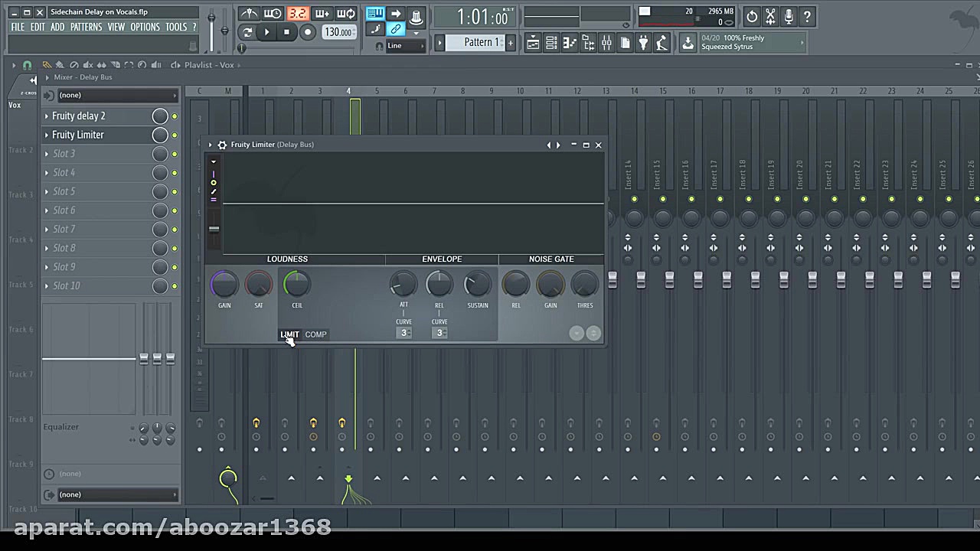This screenshot has width=980, height=551.
Task: Toggle the metronome on
Action: pos(249,13)
